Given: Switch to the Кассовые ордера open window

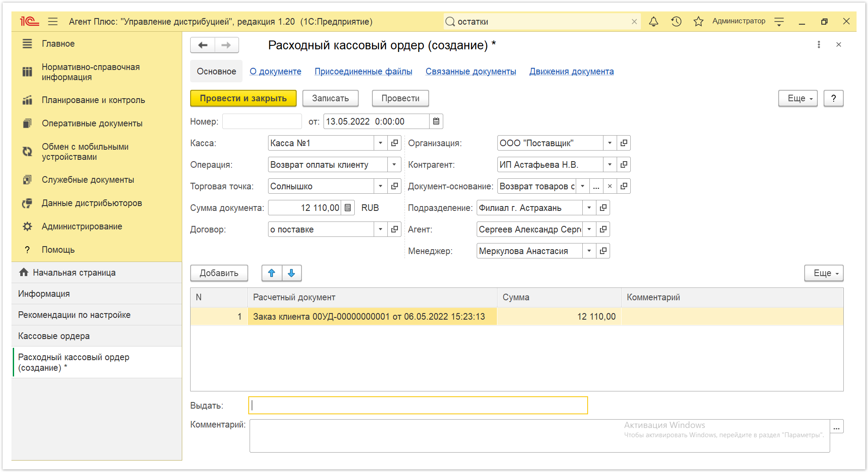Looking at the screenshot, I should [x=97, y=336].
